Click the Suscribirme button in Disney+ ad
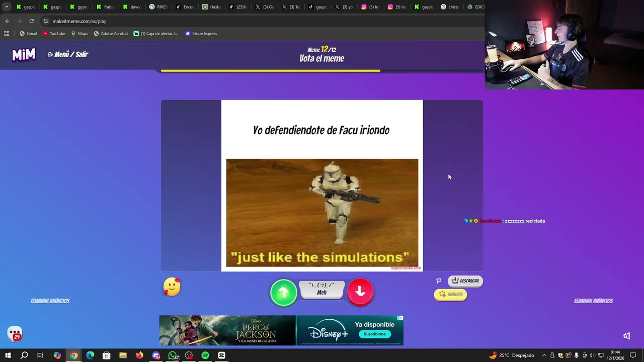Screen dimensions: 644x362 [x=375, y=334]
